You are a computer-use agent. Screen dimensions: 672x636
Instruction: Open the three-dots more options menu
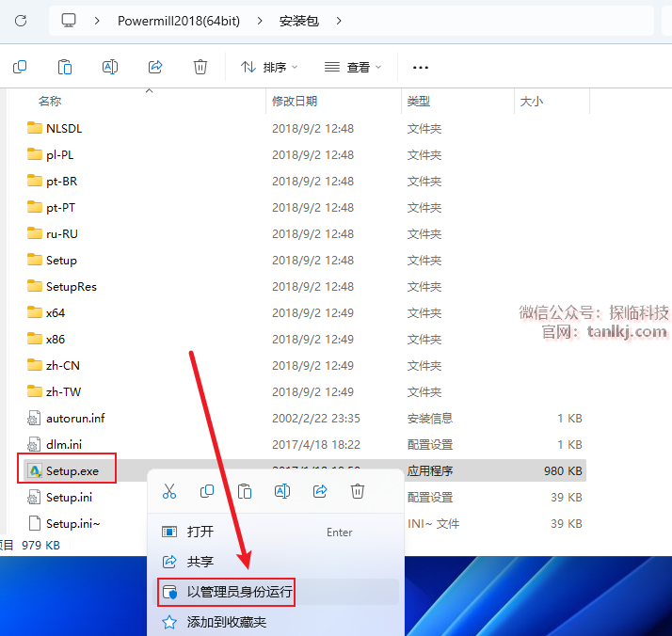(421, 67)
